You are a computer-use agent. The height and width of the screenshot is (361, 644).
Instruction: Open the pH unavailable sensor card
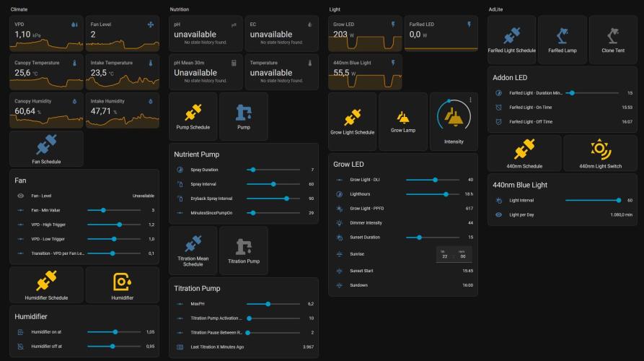pos(206,34)
